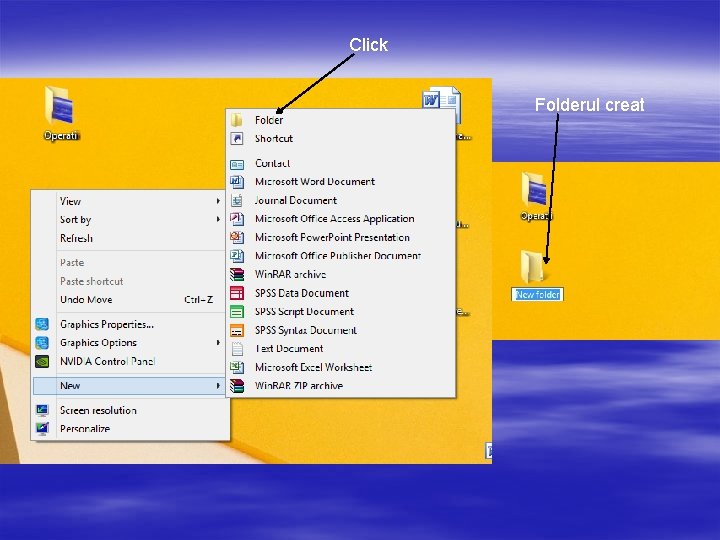
Task: Click the Contact card icon
Action: point(236,164)
